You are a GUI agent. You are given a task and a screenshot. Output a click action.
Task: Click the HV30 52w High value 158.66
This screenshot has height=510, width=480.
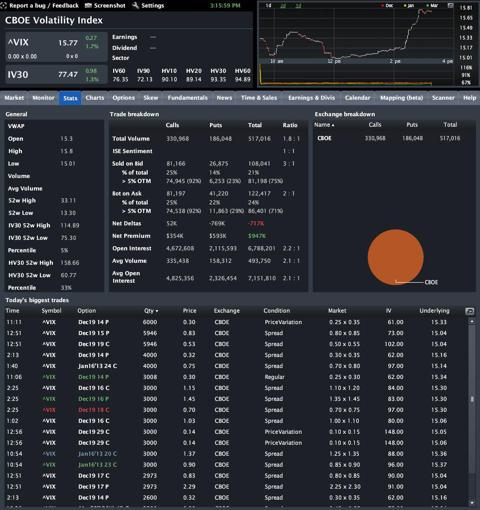pos(70,263)
